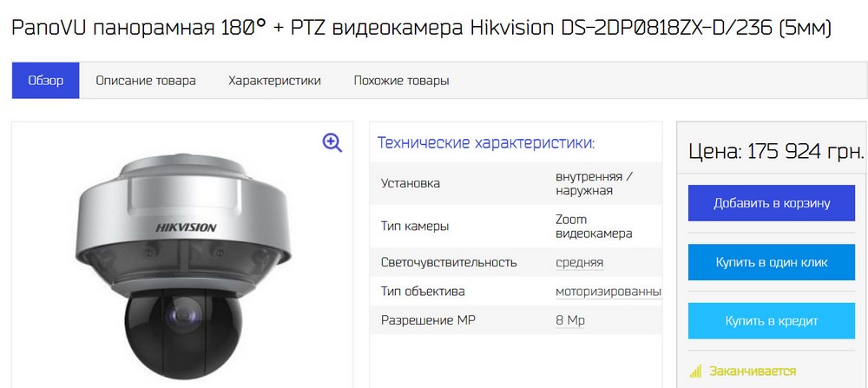Click the Добавить в корзину button
868x388 pixels.
771,203
